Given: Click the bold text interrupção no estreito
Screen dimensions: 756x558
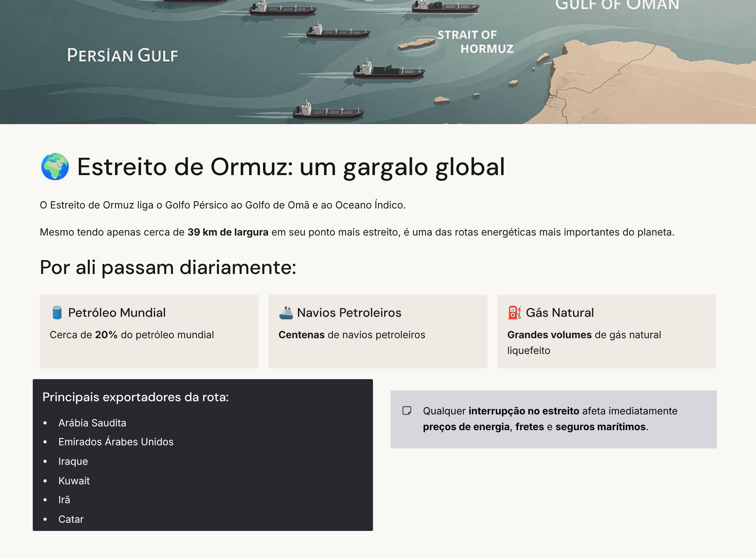Looking at the screenshot, I should click(x=524, y=411).
